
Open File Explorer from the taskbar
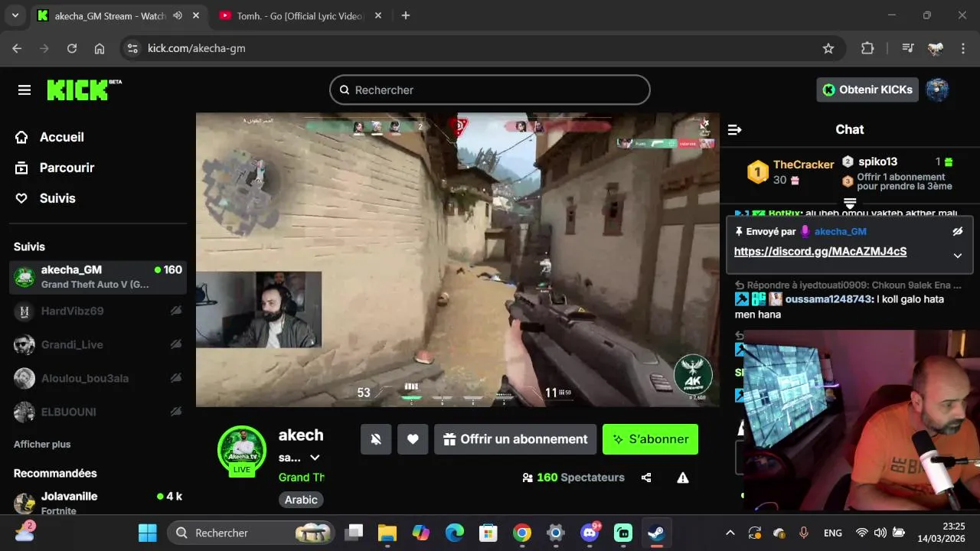(387, 533)
